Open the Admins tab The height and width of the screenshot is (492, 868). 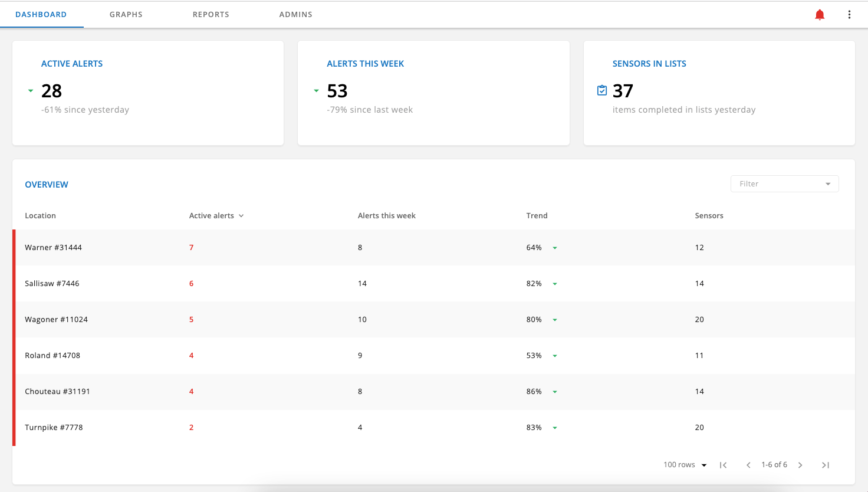pyautogui.click(x=296, y=14)
